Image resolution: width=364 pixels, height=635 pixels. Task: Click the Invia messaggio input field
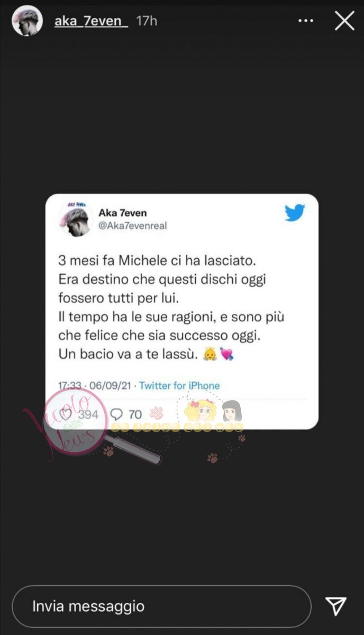161,606
